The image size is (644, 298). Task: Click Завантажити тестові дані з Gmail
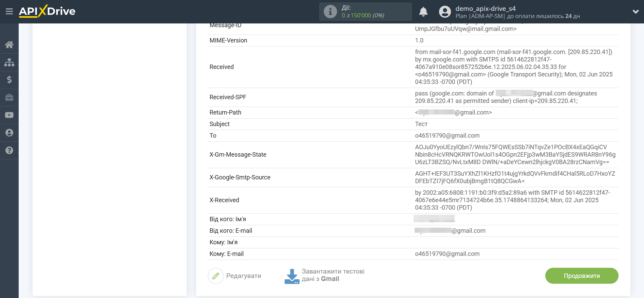(x=333, y=275)
